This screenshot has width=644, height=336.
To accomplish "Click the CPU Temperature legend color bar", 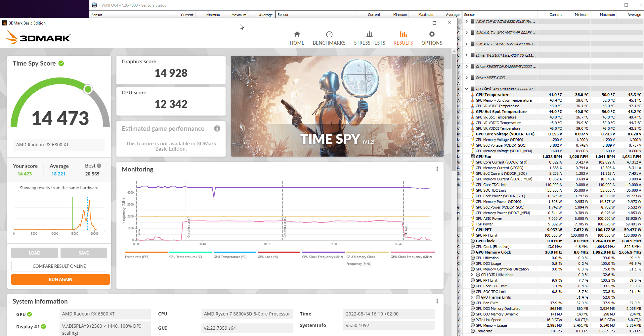I will [191, 252].
